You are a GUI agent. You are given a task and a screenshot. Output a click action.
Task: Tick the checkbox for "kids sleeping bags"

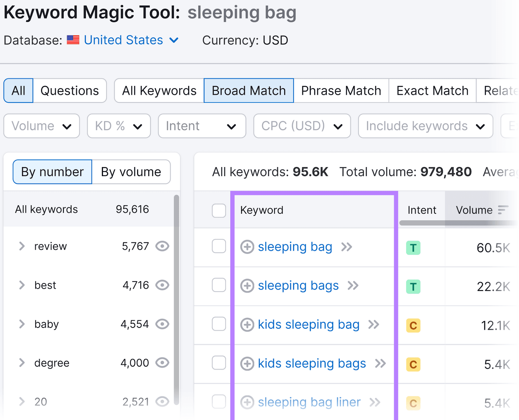click(219, 364)
